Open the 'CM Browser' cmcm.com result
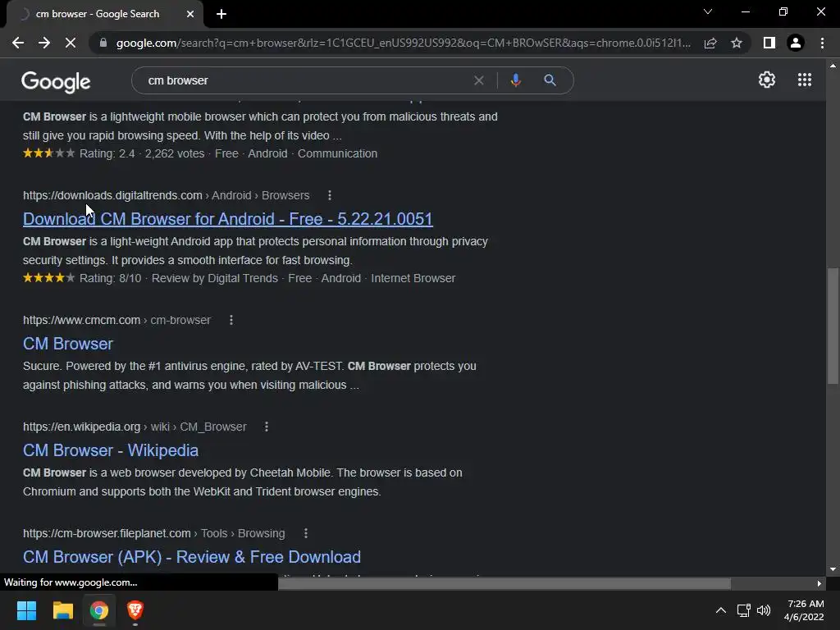840x630 pixels. (x=68, y=344)
